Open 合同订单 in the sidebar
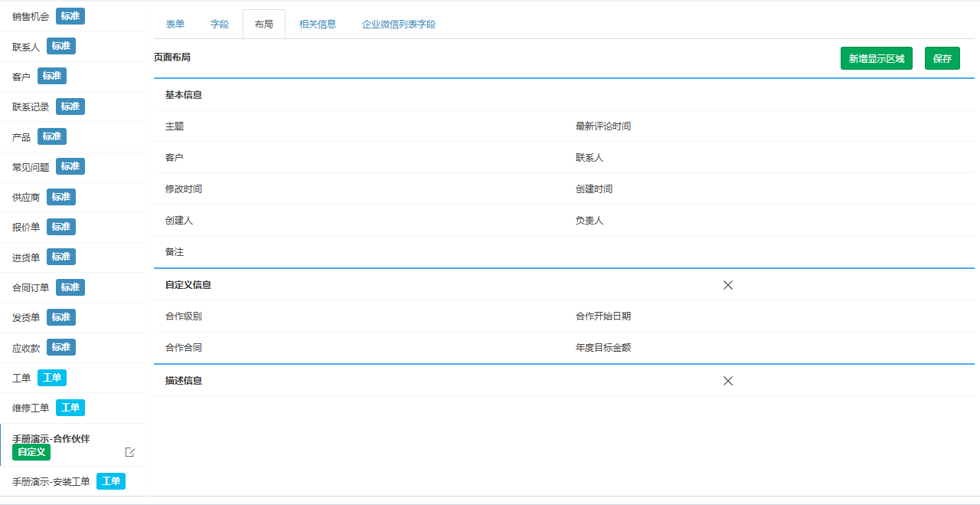 click(73, 287)
